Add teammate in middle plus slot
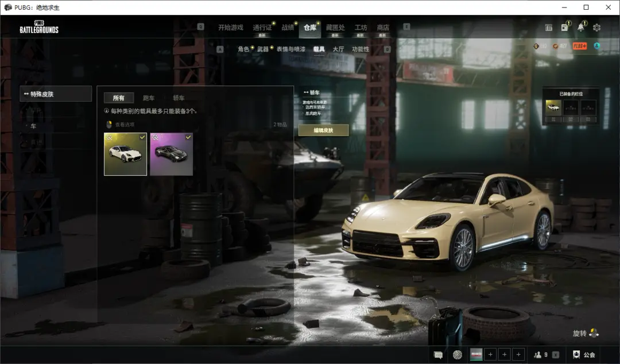 [x=505, y=354]
